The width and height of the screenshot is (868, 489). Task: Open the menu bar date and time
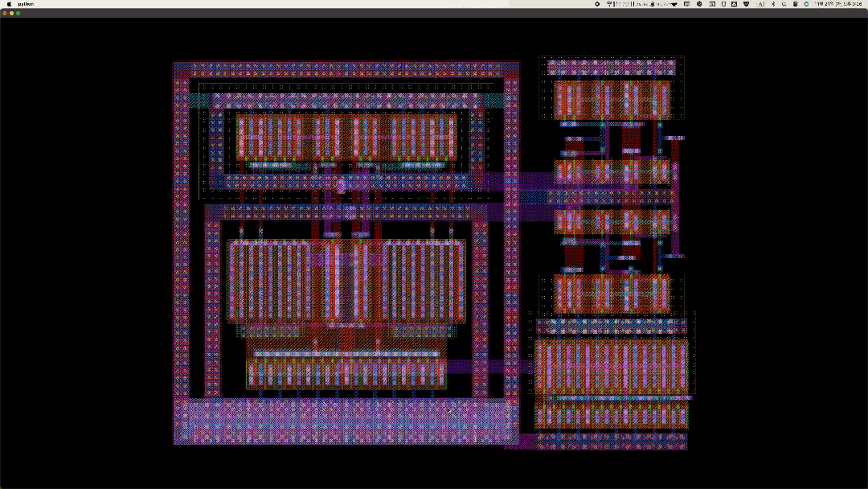click(838, 4)
